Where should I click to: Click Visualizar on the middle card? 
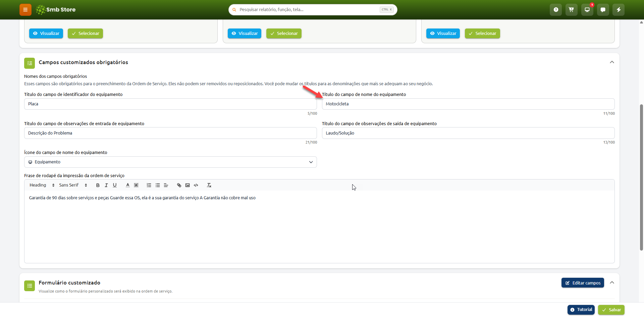[x=245, y=34]
